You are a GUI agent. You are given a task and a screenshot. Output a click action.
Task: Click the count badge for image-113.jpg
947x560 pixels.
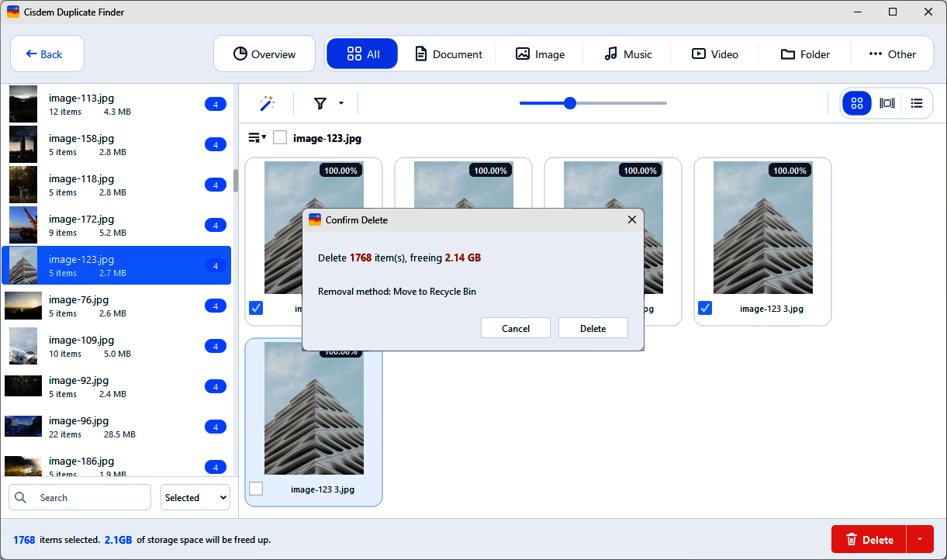pos(215,104)
